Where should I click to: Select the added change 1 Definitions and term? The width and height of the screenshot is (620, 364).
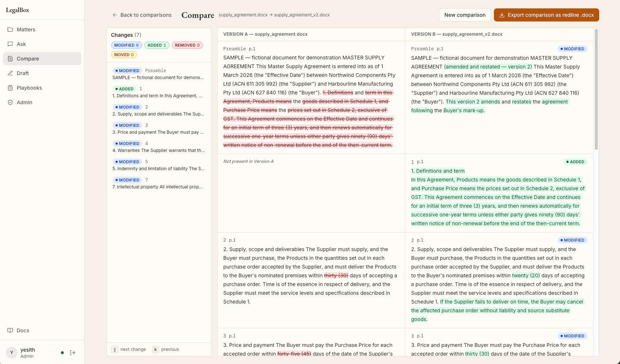pyautogui.click(x=159, y=92)
